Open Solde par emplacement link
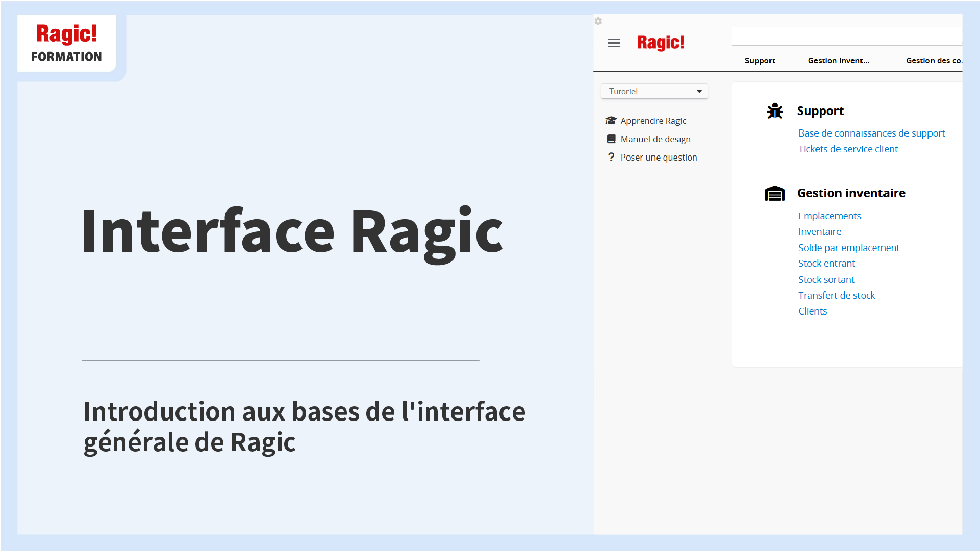Viewport: 980px width, 551px height. 848,248
